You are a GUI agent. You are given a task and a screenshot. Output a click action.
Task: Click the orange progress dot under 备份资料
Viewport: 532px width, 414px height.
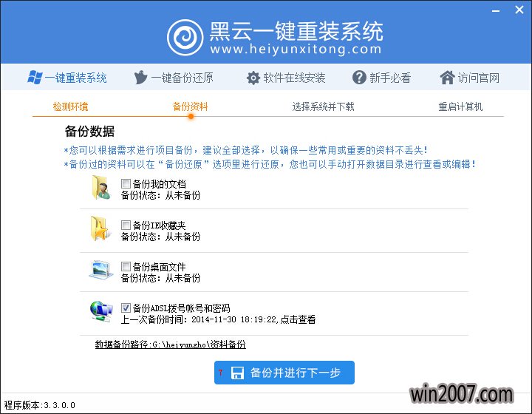[191, 116]
